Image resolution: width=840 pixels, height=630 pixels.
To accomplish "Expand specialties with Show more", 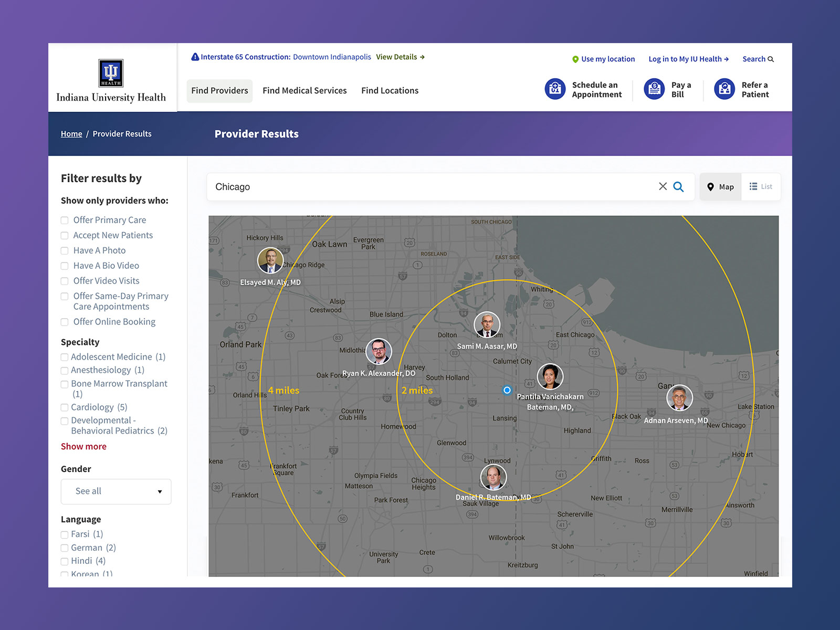I will (x=83, y=446).
